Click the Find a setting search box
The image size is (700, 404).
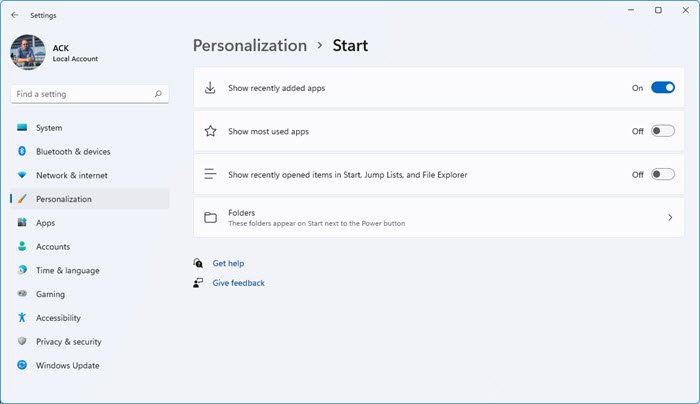pos(89,94)
